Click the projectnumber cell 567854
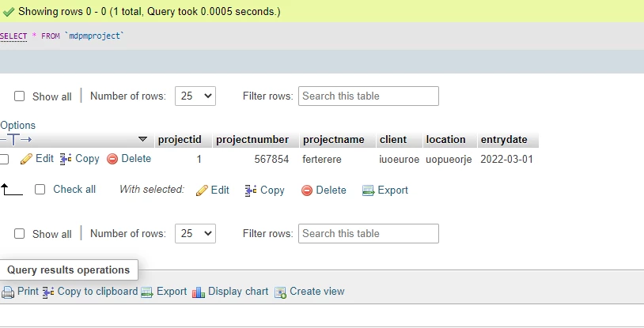This screenshot has height=328, width=644. [x=271, y=160]
